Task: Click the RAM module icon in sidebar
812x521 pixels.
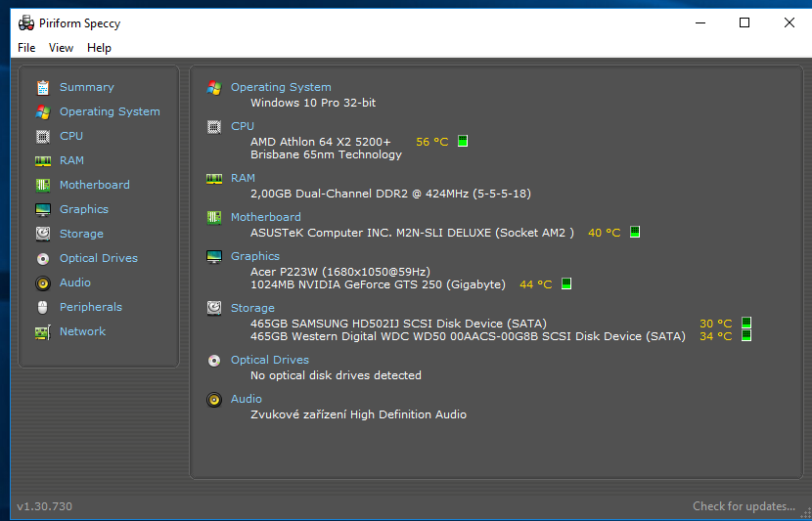Action: click(42, 160)
